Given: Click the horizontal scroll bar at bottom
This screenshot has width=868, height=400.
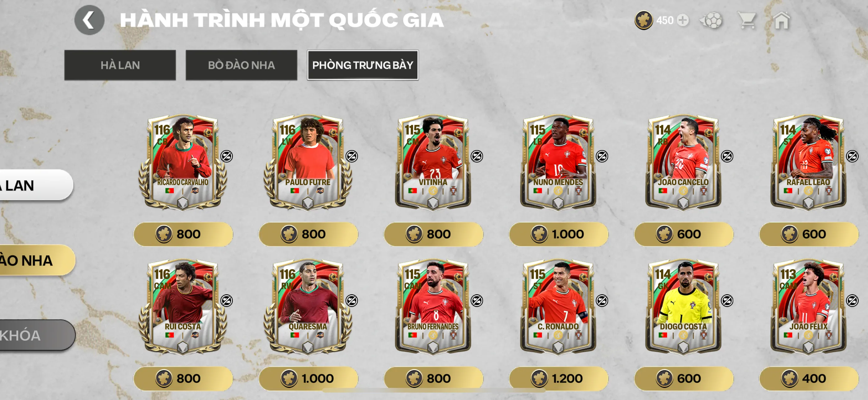Looking at the screenshot, I should pos(434,390).
